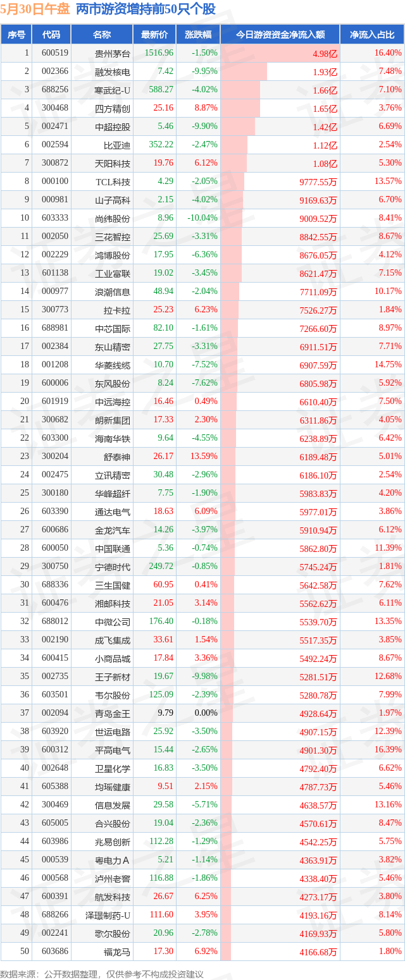Select the stock name 贵州茅台
This screenshot has height=980, width=405.
pos(113,54)
